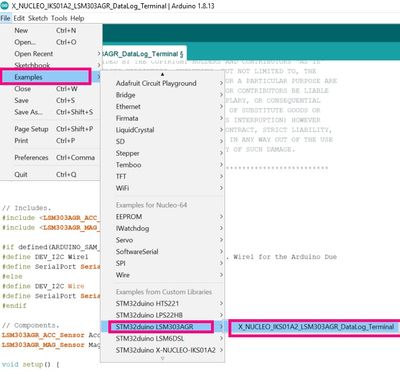Expand Adafruit Circuit Playground examples
Image resolution: width=400 pixels, height=371 pixels.
[163, 83]
